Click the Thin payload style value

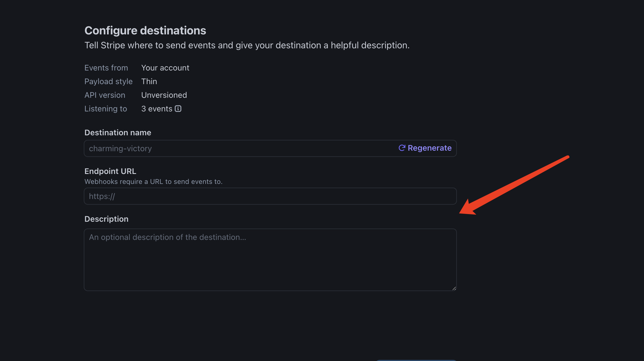(149, 81)
